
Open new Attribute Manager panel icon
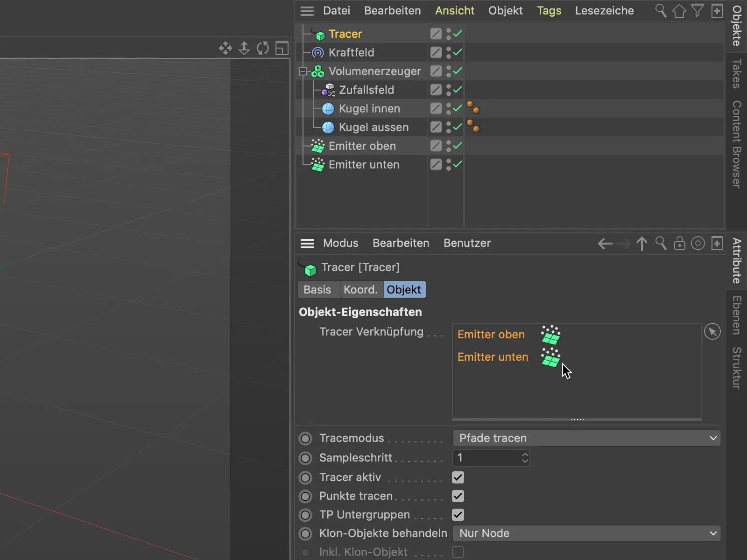[717, 243]
